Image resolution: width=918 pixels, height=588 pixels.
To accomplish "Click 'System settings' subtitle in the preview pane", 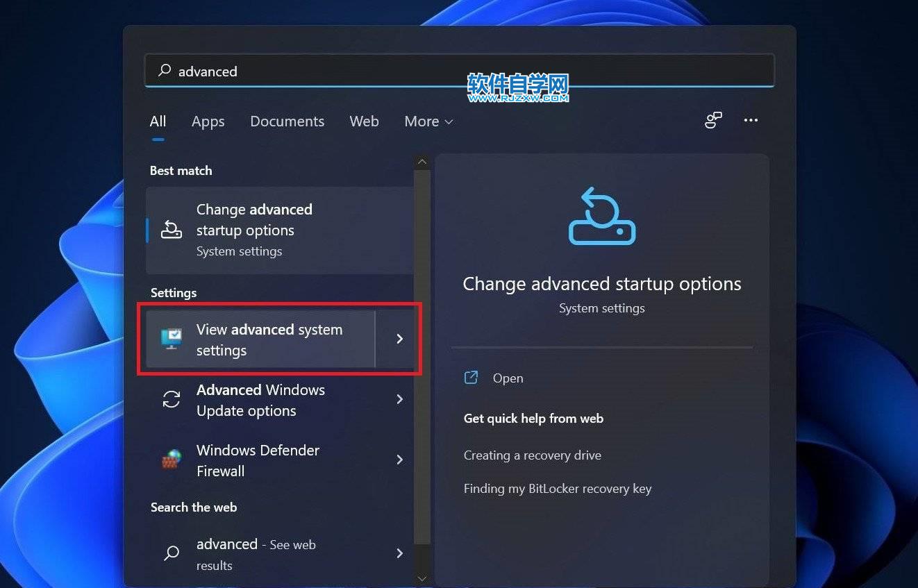I will click(602, 308).
